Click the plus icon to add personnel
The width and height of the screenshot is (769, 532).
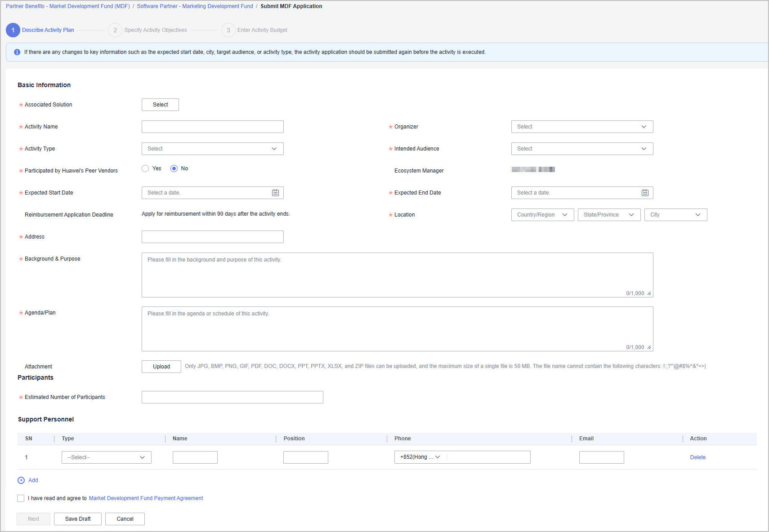coord(21,480)
